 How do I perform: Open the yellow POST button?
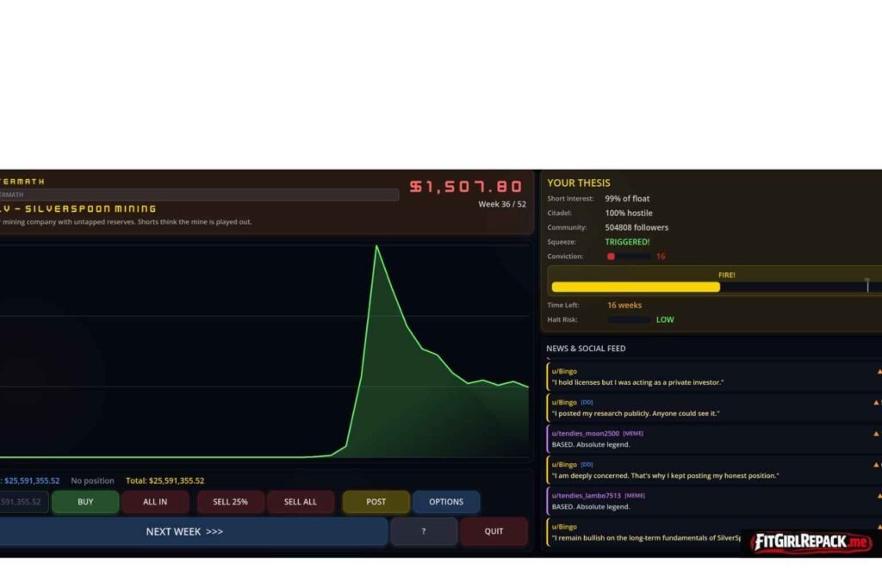[x=376, y=502]
